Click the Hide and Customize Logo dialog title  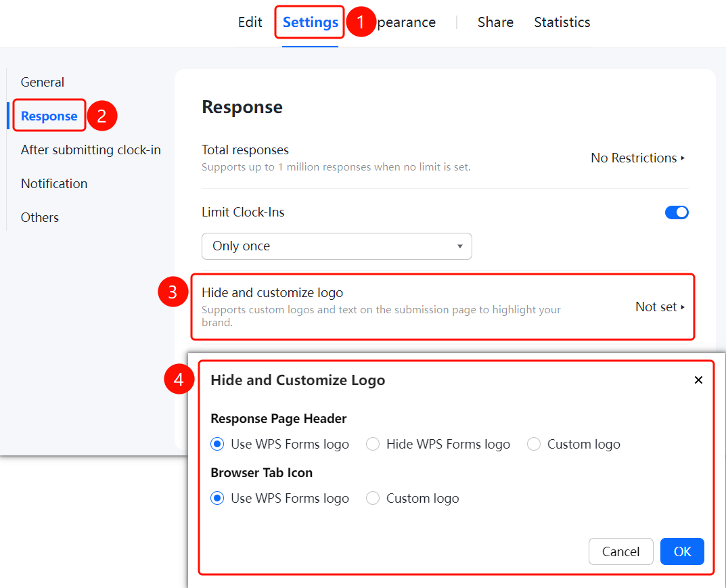pos(298,380)
